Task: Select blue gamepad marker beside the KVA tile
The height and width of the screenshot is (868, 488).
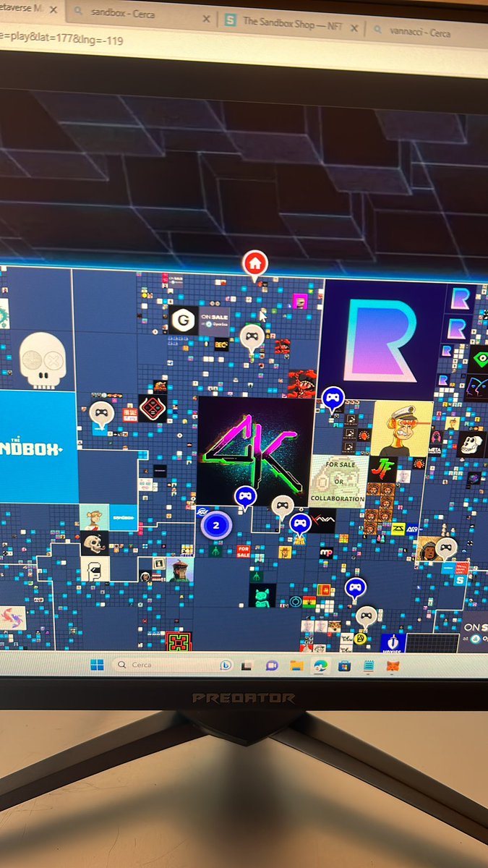Action: (x=300, y=523)
